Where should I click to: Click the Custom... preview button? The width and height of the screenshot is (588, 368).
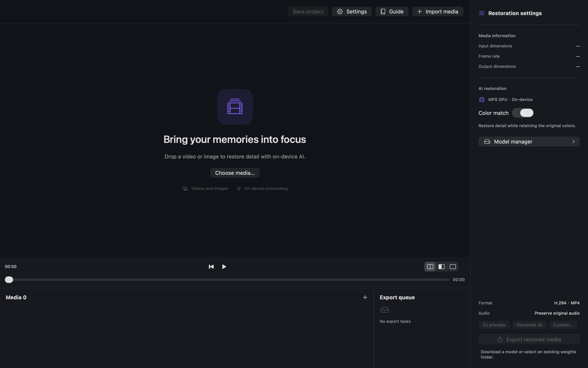click(x=563, y=325)
